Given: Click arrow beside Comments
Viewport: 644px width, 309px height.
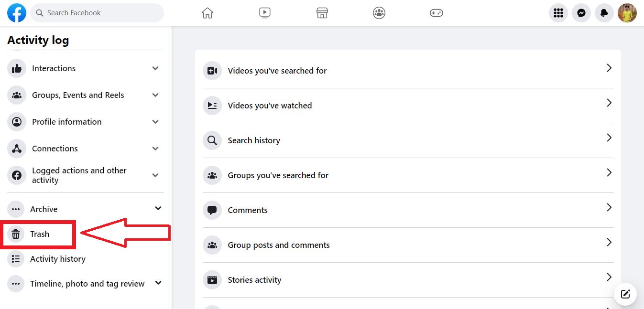Looking at the screenshot, I should tap(609, 207).
